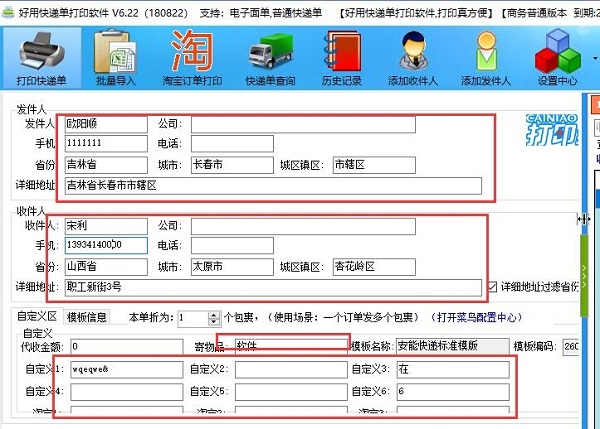Open the 打开菜鸟配置中心 link
The width and height of the screenshot is (600, 429).
(476, 317)
